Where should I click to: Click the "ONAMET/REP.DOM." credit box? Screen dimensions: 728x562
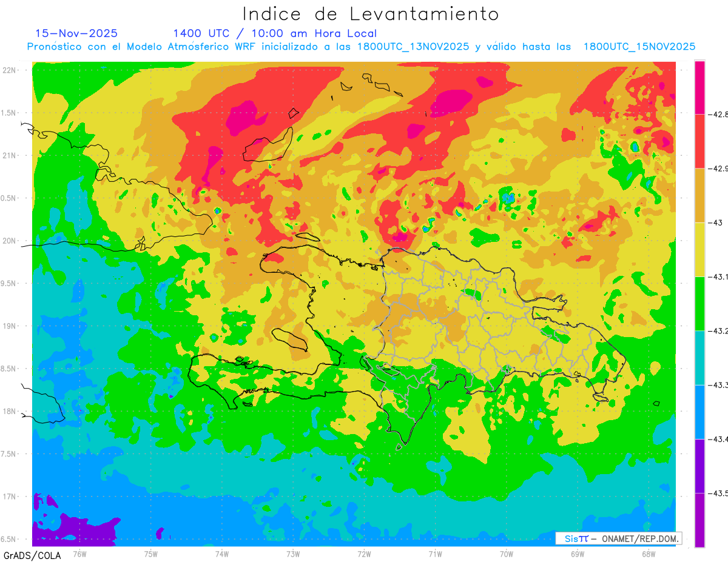coord(618,538)
